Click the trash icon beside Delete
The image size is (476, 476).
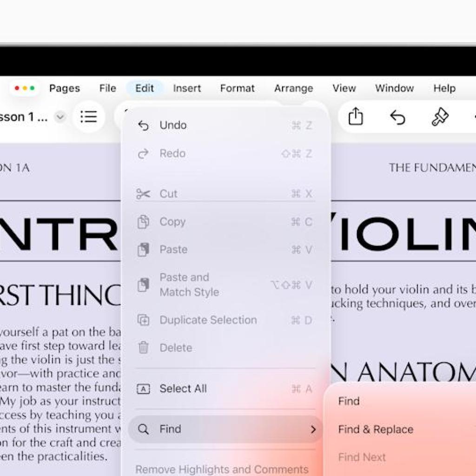coord(143,348)
